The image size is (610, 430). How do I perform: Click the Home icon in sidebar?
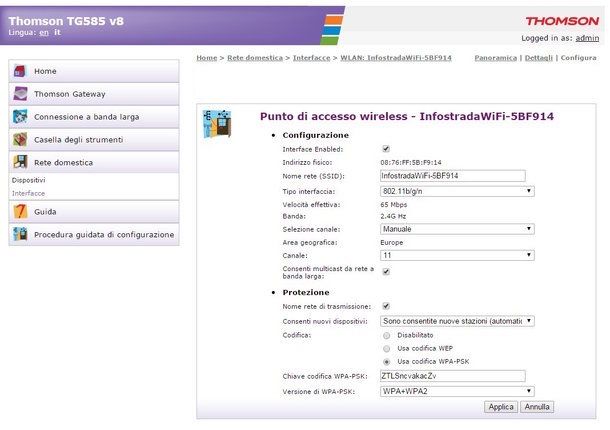pyautogui.click(x=19, y=72)
